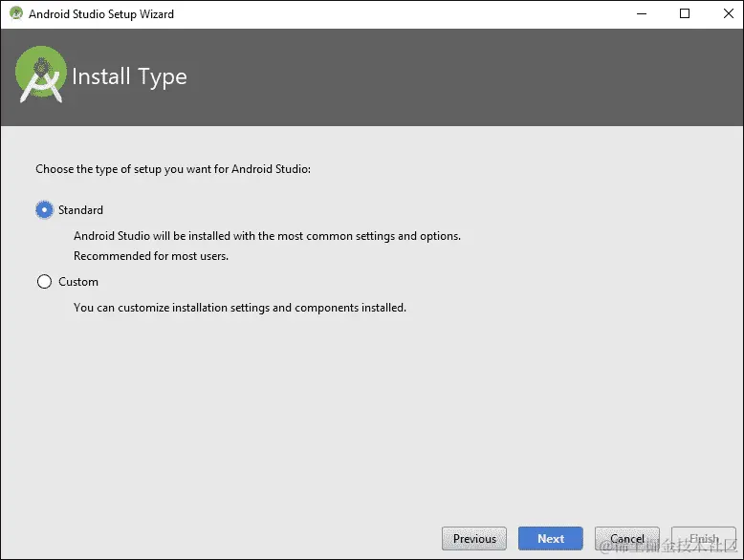Click the 'Android Studio Setup Wizard' window title
This screenshot has height=560, width=744.
pos(101,14)
